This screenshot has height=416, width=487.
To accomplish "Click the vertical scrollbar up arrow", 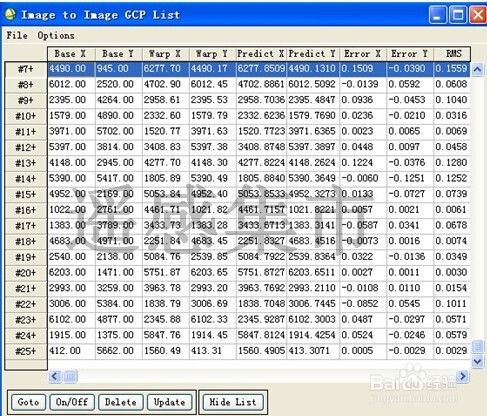I will pos(477,69).
